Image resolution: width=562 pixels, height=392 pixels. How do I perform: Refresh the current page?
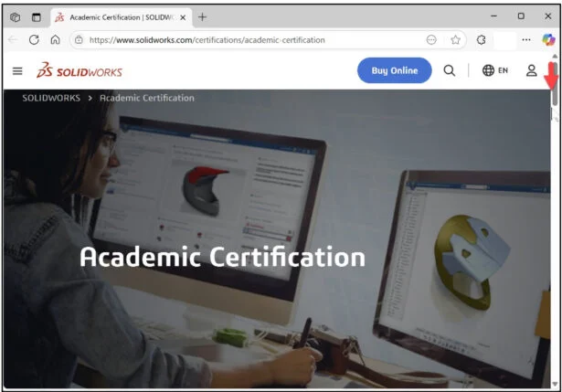point(34,40)
